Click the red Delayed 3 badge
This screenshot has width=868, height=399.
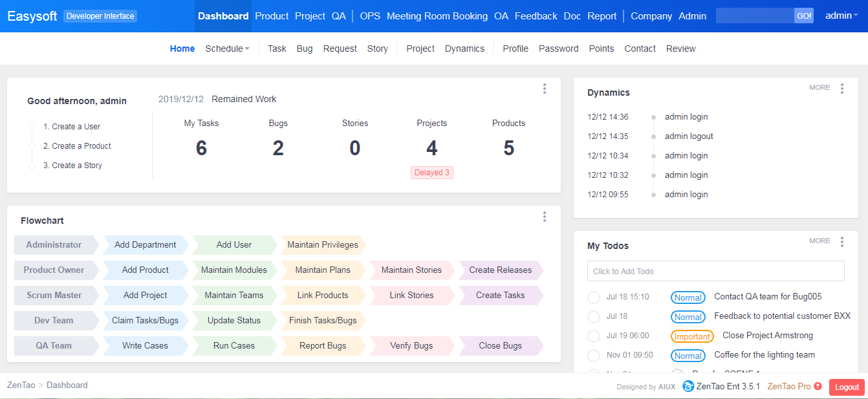[x=431, y=173]
